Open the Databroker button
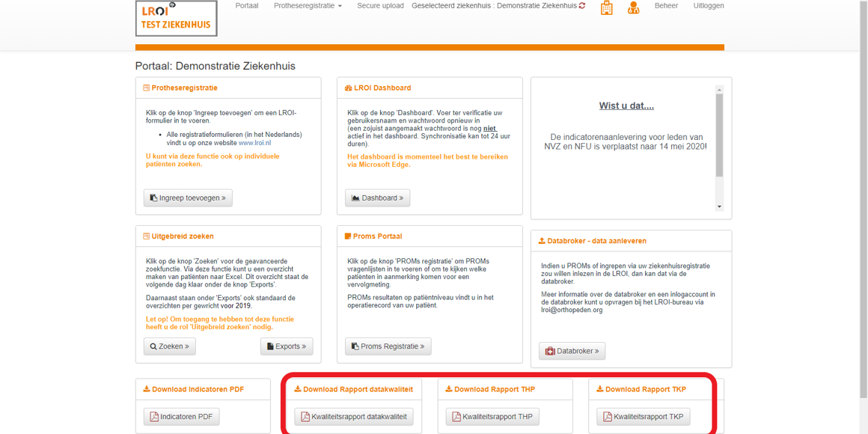Viewport: 868px width, 434px height. coord(572,351)
